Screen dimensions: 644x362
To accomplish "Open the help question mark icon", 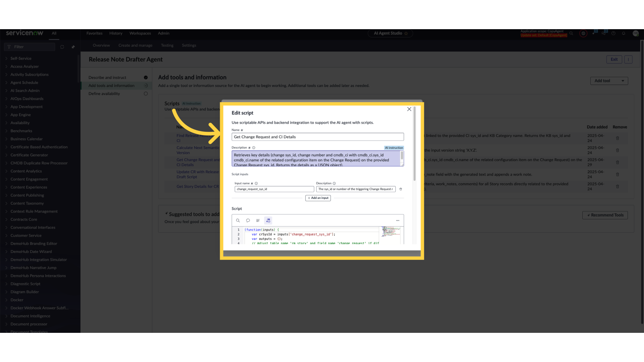I will pos(613,33).
